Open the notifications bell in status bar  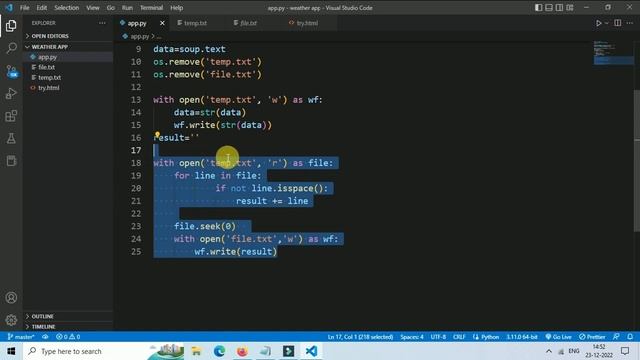click(630, 337)
